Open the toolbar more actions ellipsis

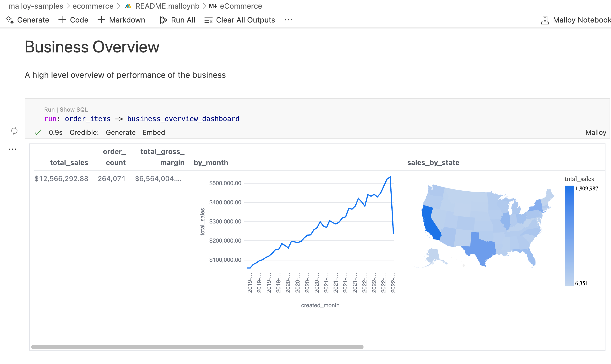coord(288,20)
